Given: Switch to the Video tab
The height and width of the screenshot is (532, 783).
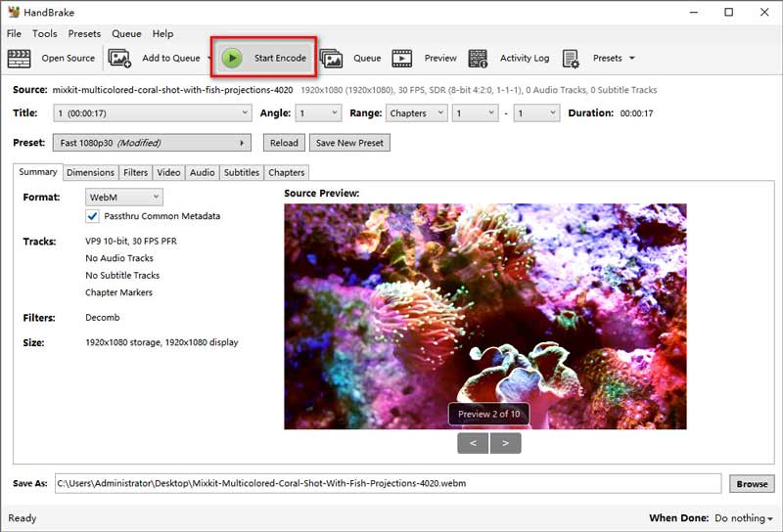Looking at the screenshot, I should [168, 173].
